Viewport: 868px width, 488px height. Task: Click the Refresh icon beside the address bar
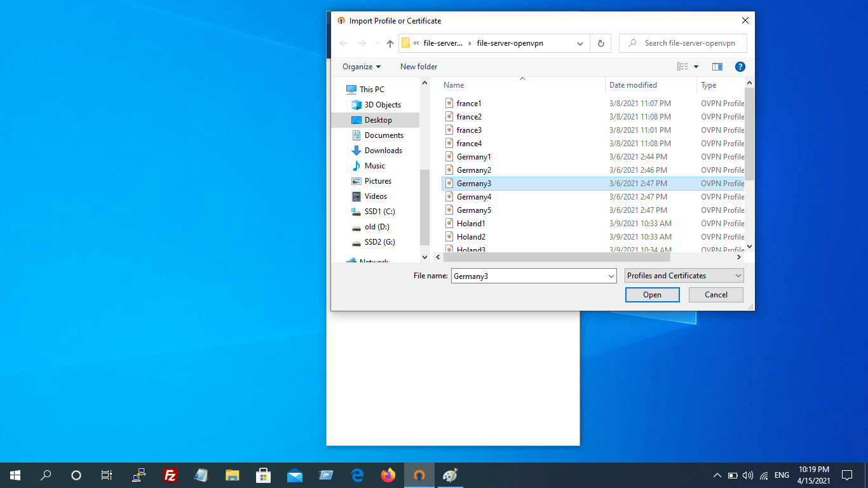pyautogui.click(x=600, y=44)
